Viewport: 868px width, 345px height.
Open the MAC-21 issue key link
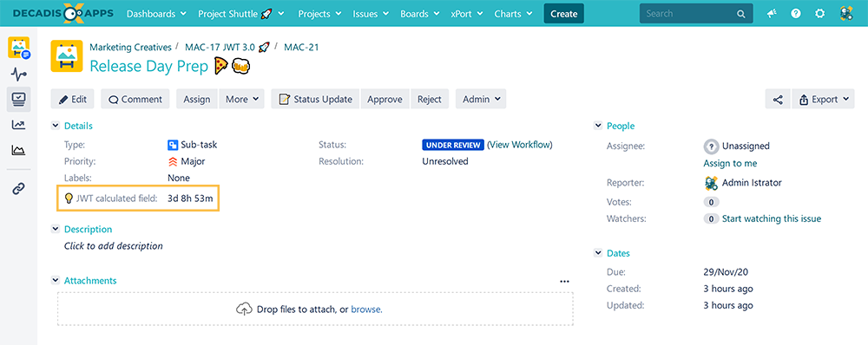click(x=301, y=48)
